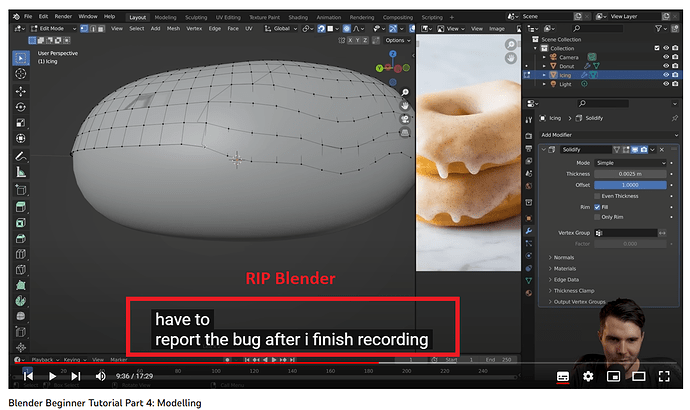690x410 pixels.
Task: Toggle the Even Thickness checkbox
Action: 597,196
